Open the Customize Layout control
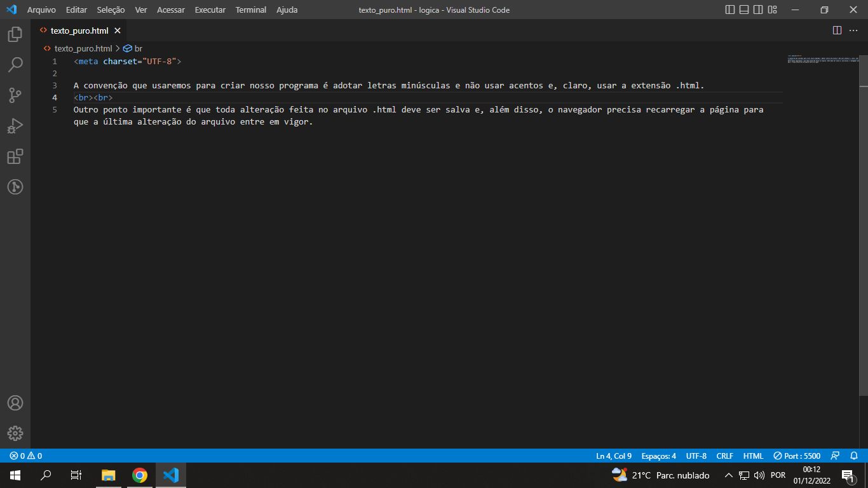Image resolution: width=868 pixels, height=488 pixels. tap(772, 10)
